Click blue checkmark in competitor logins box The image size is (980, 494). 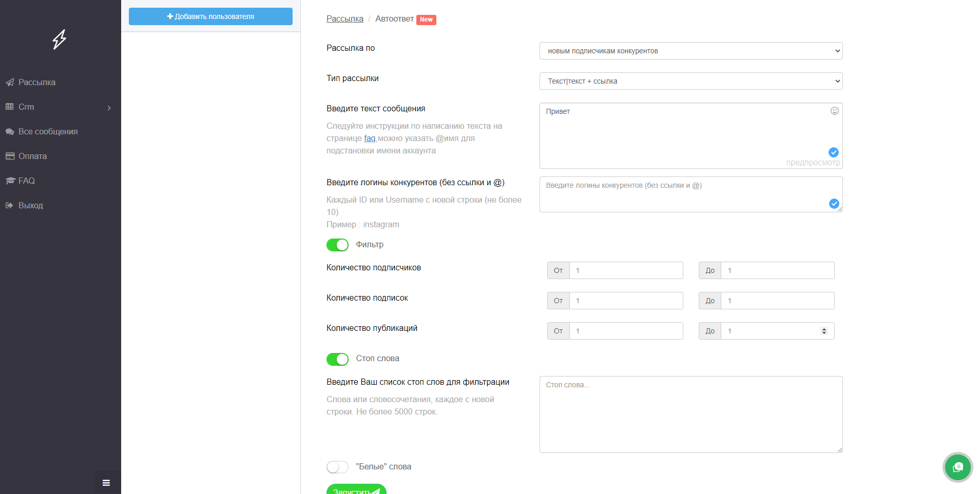coord(834,204)
